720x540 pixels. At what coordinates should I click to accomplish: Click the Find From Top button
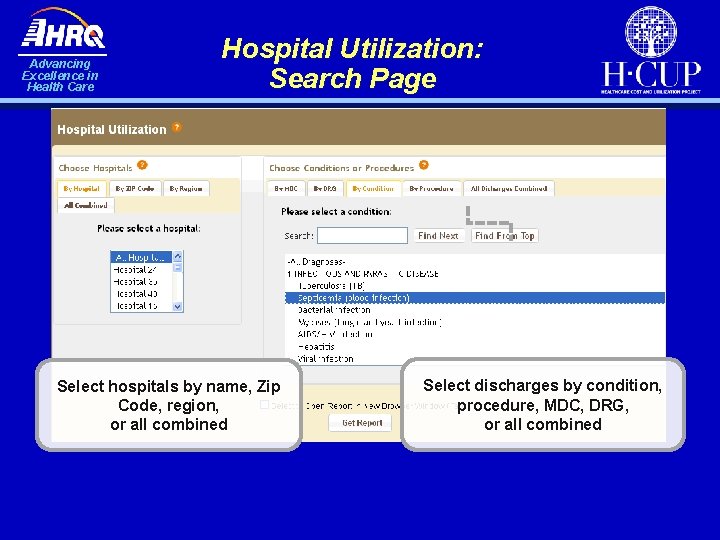coord(505,236)
